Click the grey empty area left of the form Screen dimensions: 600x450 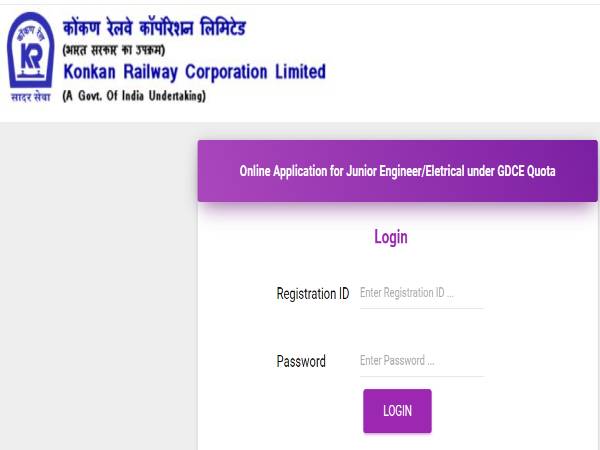99,286
